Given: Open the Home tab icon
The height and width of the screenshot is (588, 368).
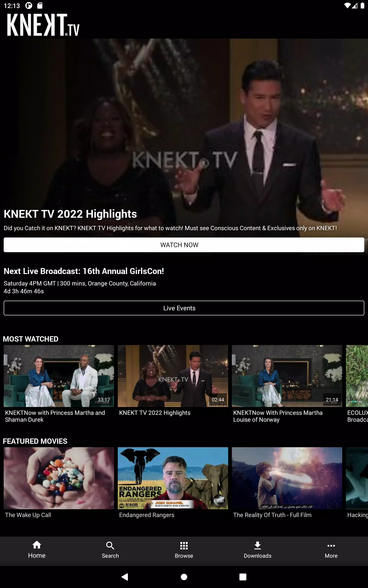Looking at the screenshot, I should point(37,545).
